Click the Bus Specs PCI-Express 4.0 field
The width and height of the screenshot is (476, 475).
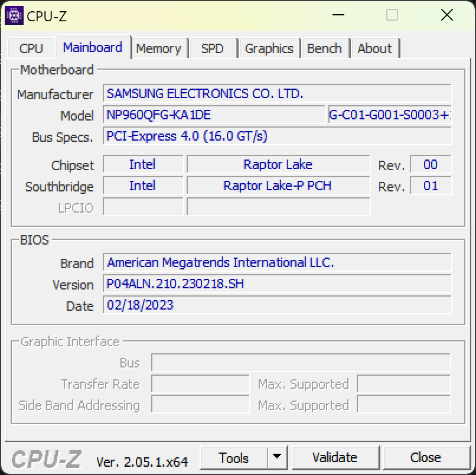click(277, 136)
